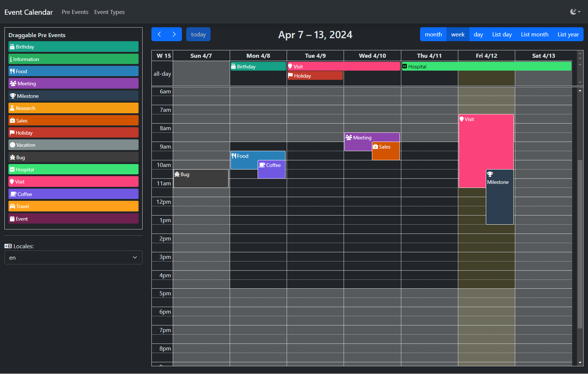The width and height of the screenshot is (588, 374).
Task: Toggle the dark mode moon switch
Action: coord(573,11)
